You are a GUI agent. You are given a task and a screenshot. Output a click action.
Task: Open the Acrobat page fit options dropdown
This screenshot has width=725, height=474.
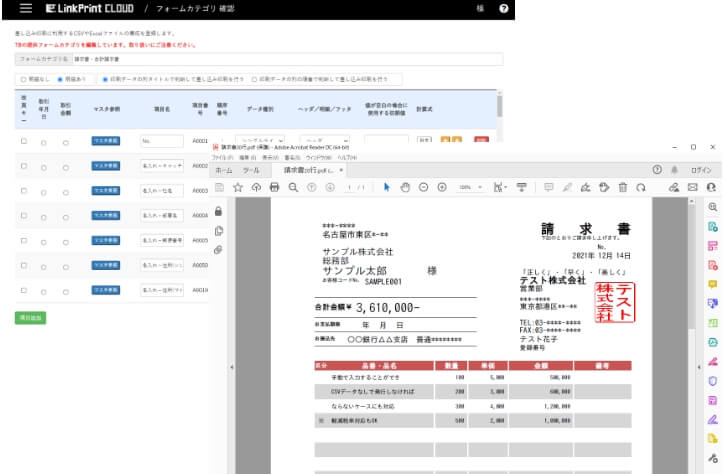[500, 187]
